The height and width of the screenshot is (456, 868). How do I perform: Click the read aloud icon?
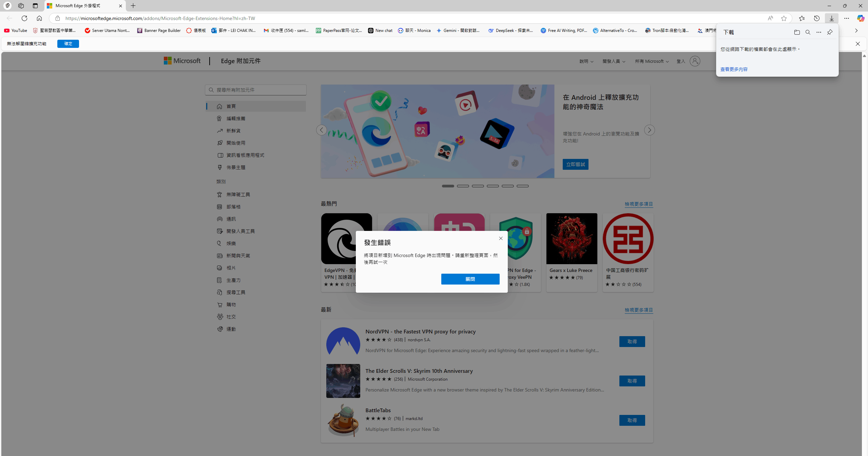770,18
